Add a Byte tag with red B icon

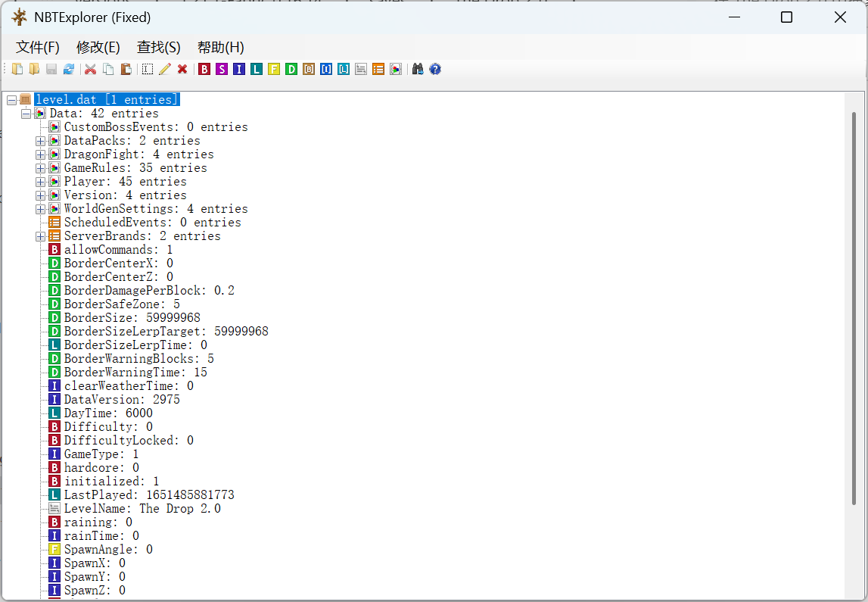tap(204, 69)
